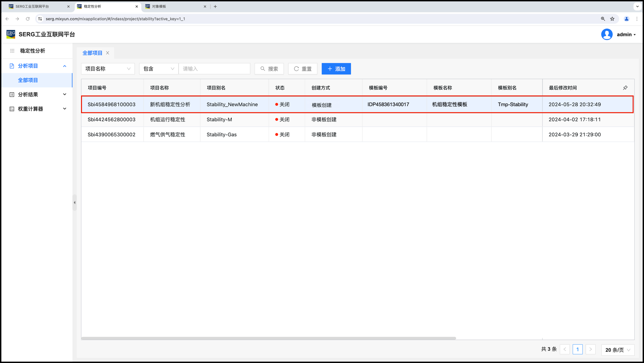This screenshot has width=644, height=363.
Task: Click the 请输入 search input field
Action: [x=214, y=69]
